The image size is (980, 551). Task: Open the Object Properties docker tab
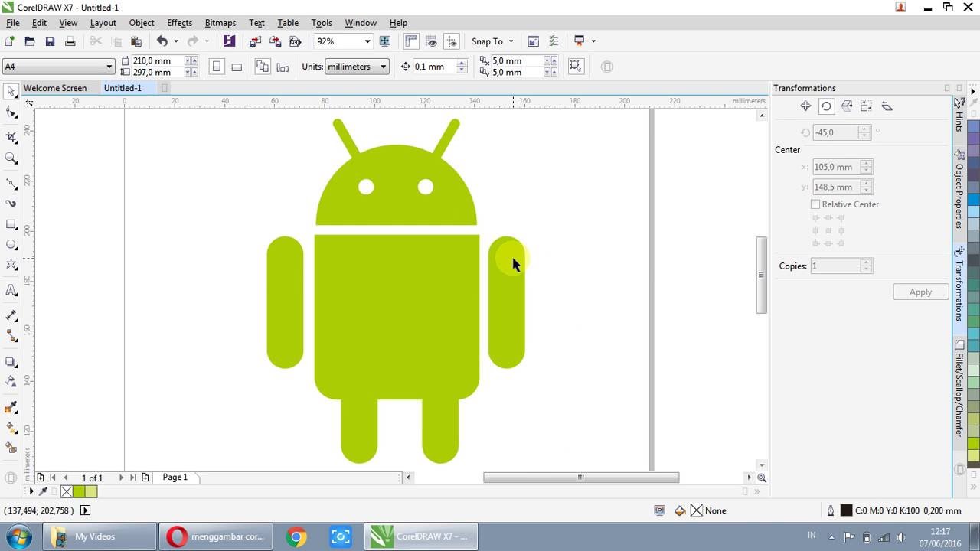[x=959, y=189]
